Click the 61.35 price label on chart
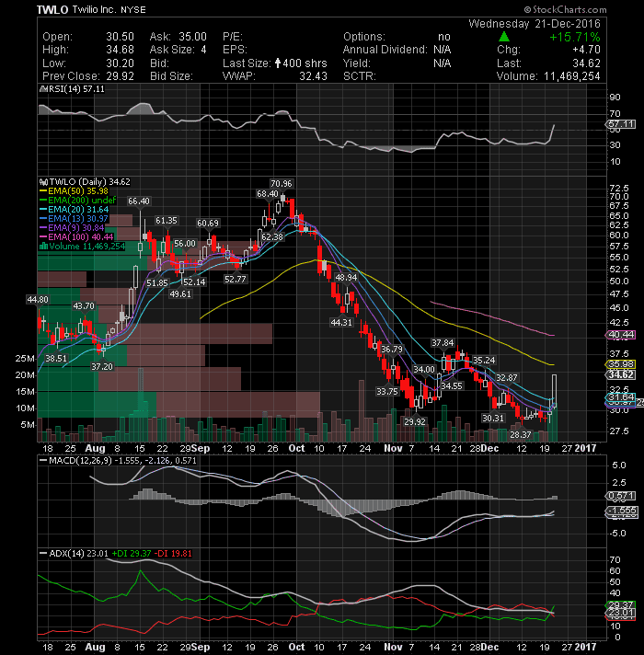 point(167,221)
